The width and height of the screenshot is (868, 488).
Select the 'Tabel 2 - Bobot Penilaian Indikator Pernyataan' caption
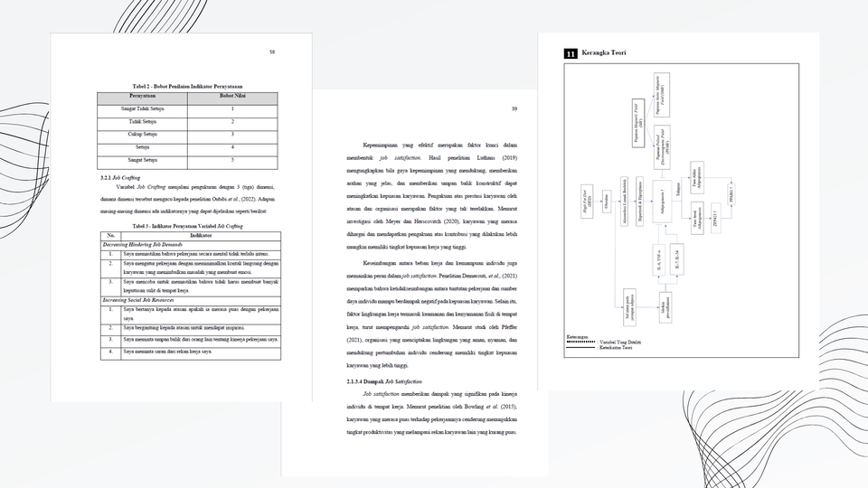(x=187, y=87)
